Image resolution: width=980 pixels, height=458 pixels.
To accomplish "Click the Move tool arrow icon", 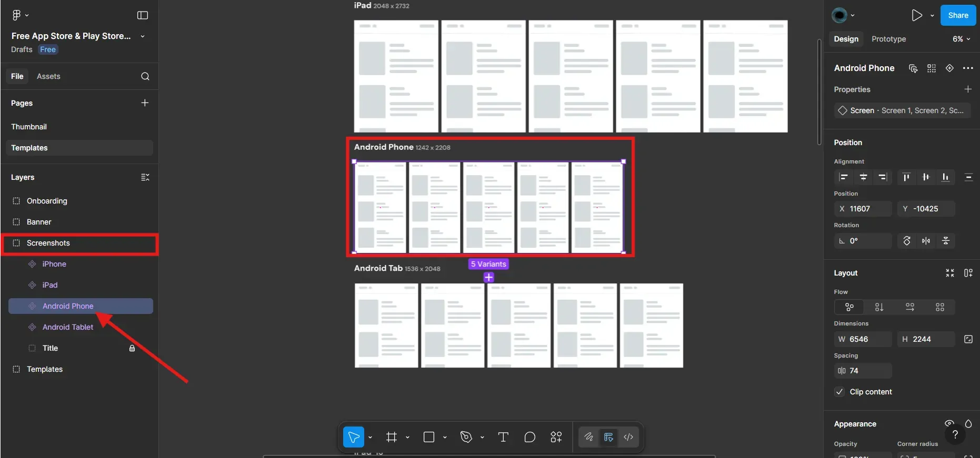I will pyautogui.click(x=353, y=437).
